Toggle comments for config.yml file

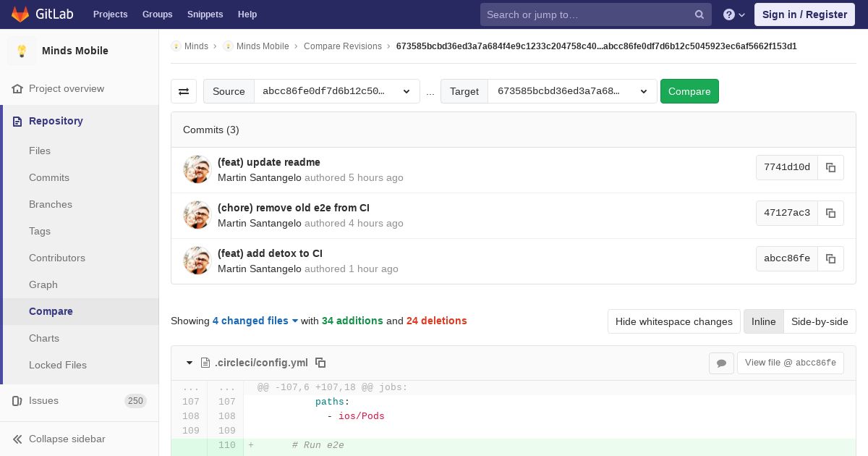(721, 363)
